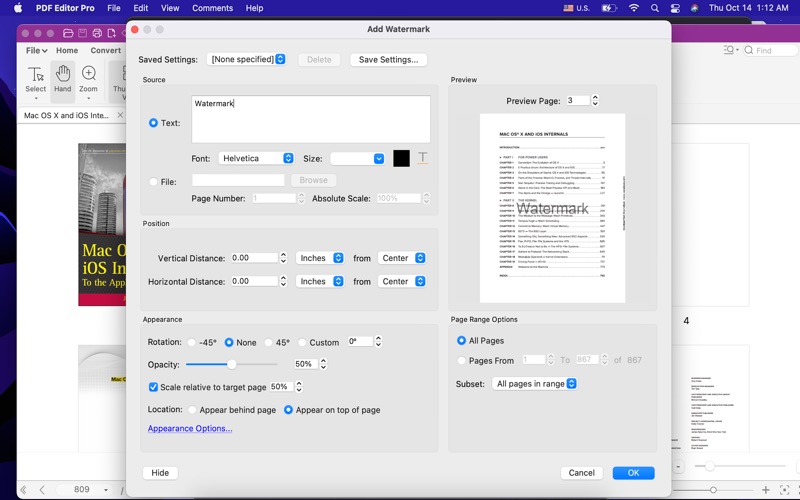Switch to the Convert tab
Screen dimensions: 800x500
106,51
